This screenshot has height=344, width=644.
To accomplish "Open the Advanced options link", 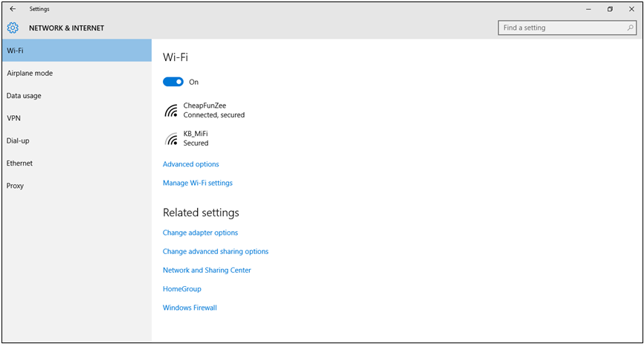I will click(191, 164).
